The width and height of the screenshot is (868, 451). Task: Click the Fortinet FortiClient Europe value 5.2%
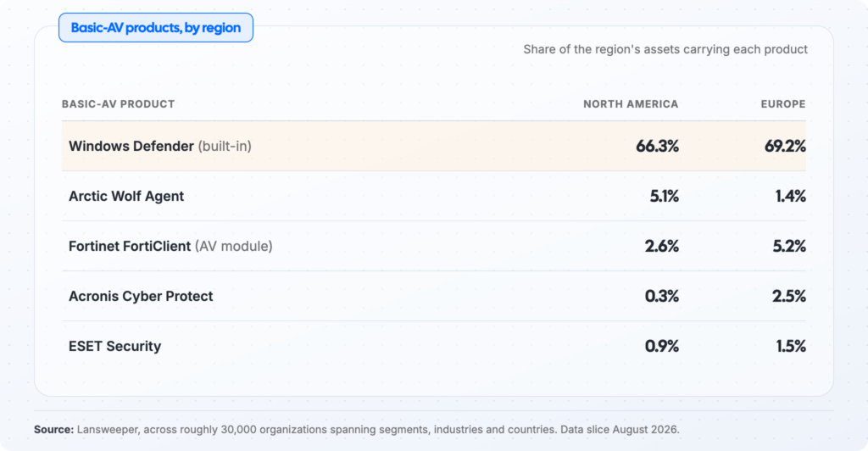coord(789,246)
